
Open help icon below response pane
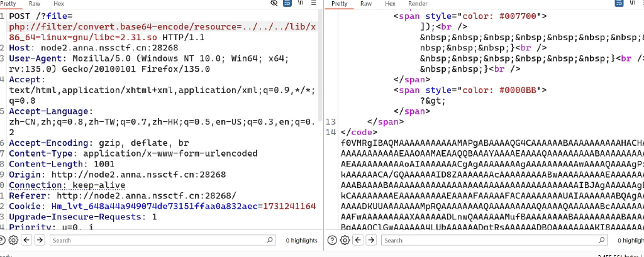pyautogui.click(x=332, y=240)
